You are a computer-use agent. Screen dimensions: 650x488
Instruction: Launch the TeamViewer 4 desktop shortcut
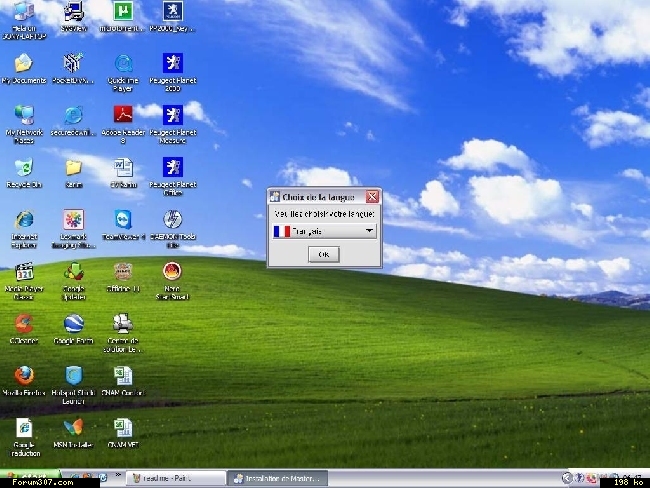[x=123, y=219]
